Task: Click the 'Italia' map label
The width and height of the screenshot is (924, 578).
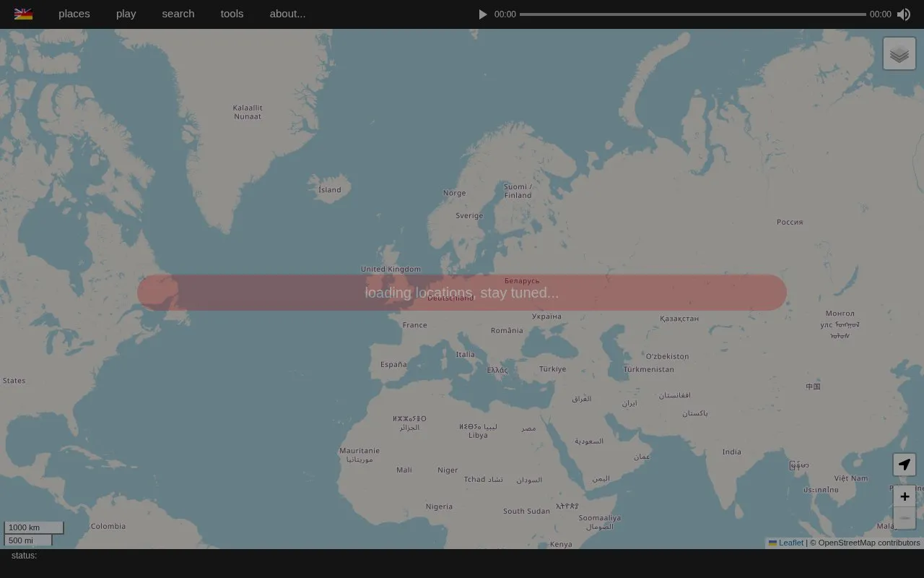Action: click(466, 354)
